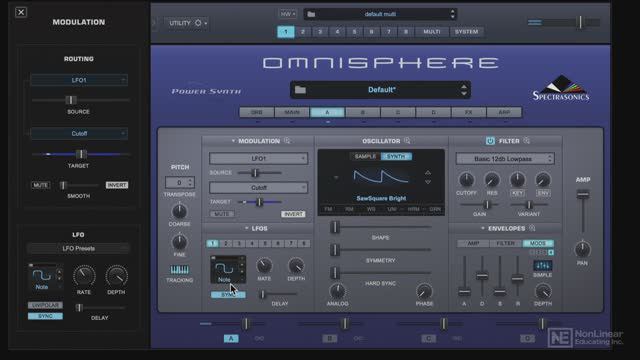Switch to the FX tab

pyautogui.click(x=468, y=112)
